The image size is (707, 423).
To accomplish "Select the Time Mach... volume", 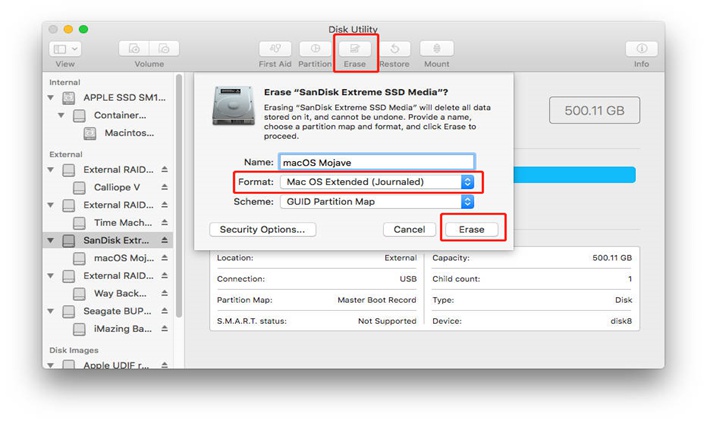I will tap(112, 222).
